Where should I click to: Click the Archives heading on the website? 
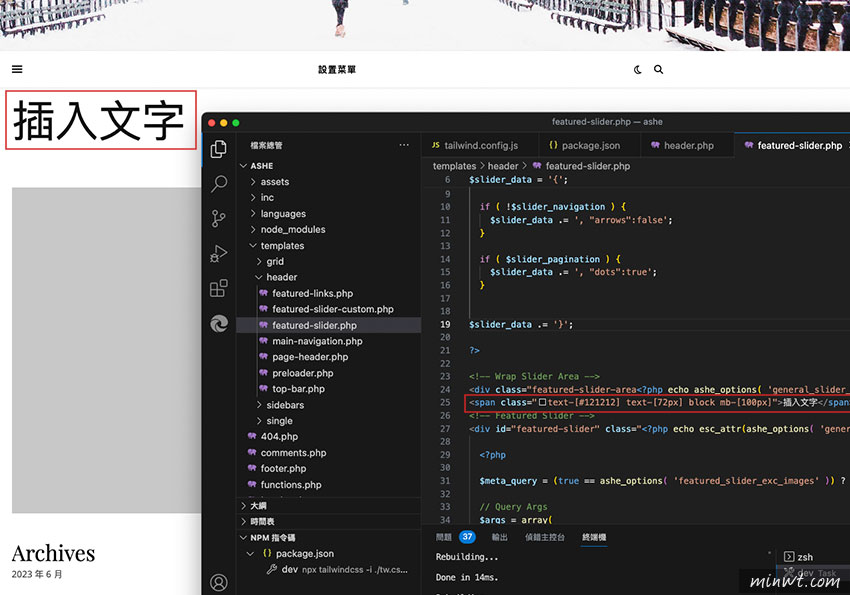coord(53,554)
